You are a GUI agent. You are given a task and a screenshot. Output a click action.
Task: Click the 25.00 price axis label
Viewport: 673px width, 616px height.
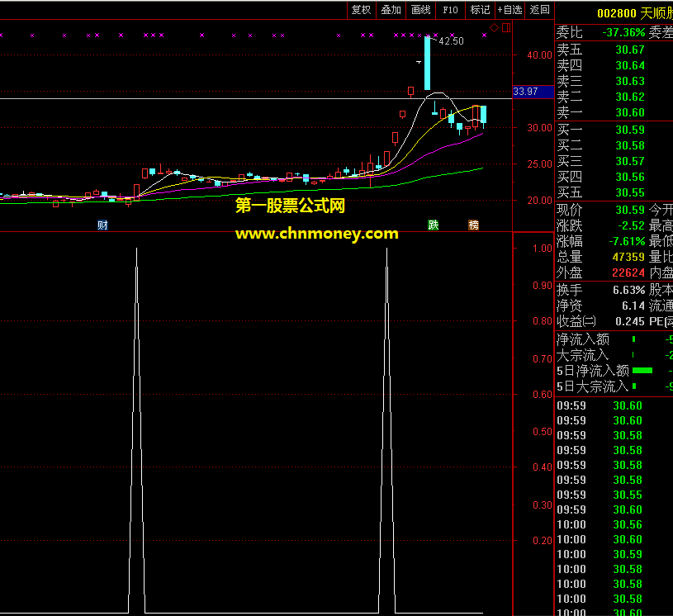[x=539, y=164]
